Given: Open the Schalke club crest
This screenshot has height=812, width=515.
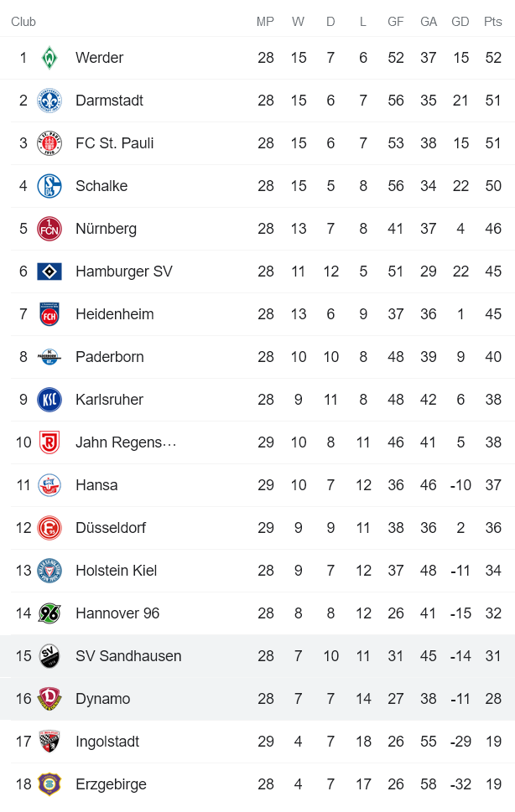Looking at the screenshot, I should [49, 186].
